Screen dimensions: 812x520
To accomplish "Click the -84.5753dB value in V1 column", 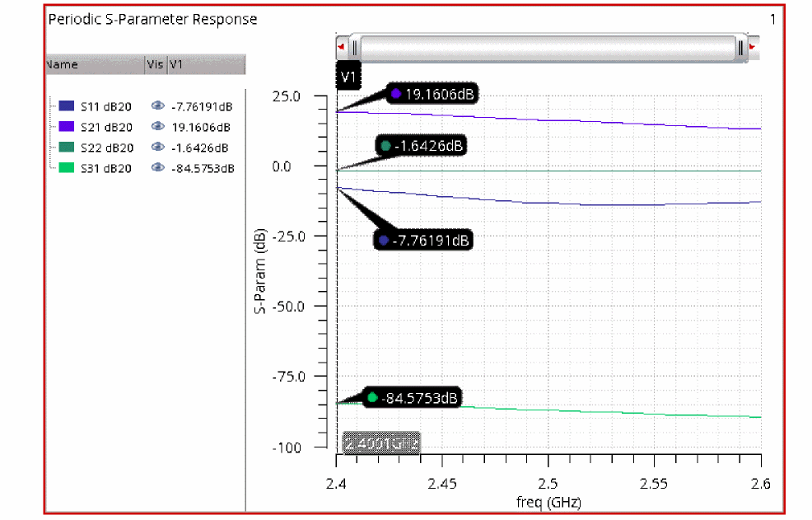I will [203, 168].
